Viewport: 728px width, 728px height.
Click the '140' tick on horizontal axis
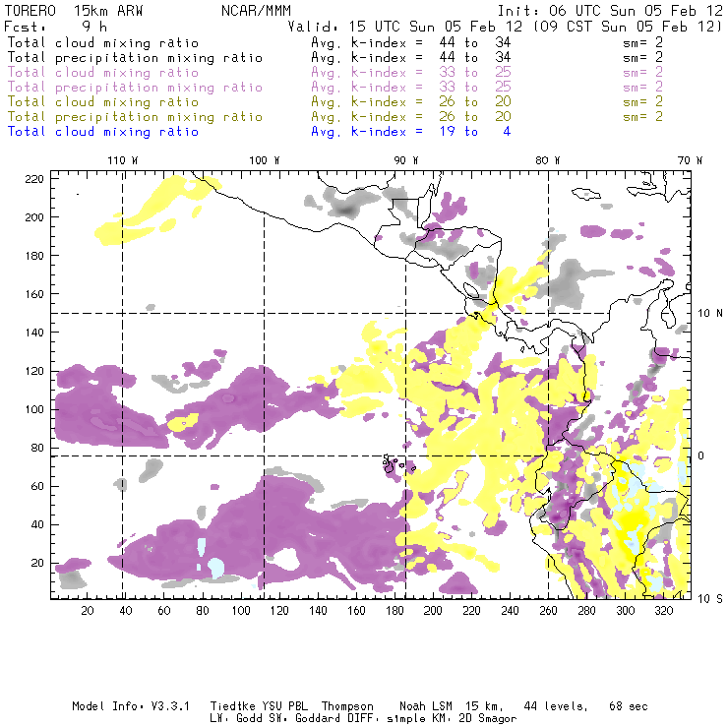(x=318, y=611)
